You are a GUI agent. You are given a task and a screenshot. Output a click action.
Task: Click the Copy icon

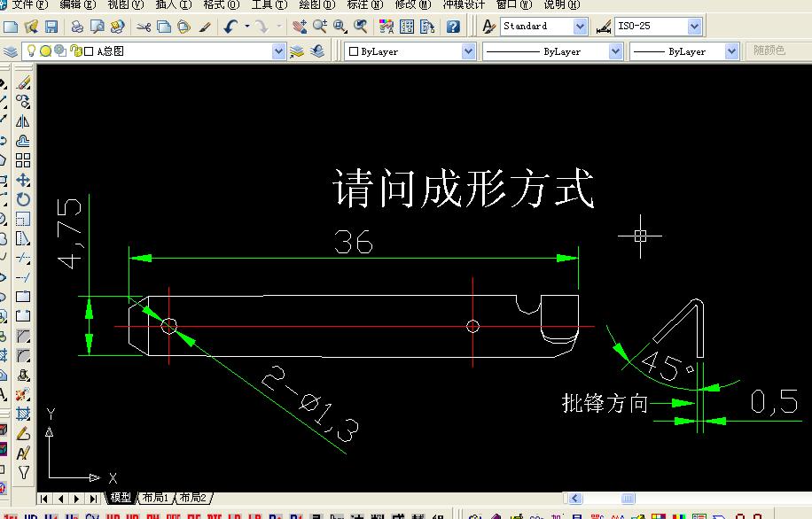164,27
